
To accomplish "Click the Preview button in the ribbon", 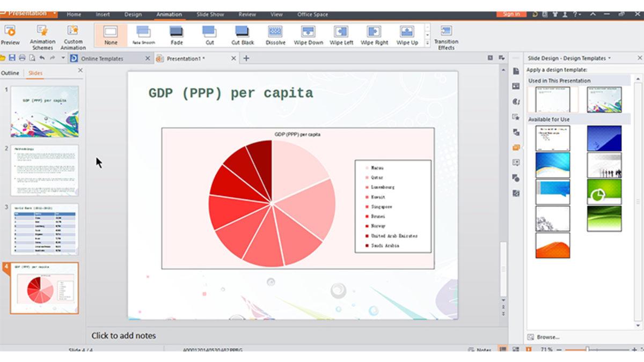I will (10, 33).
